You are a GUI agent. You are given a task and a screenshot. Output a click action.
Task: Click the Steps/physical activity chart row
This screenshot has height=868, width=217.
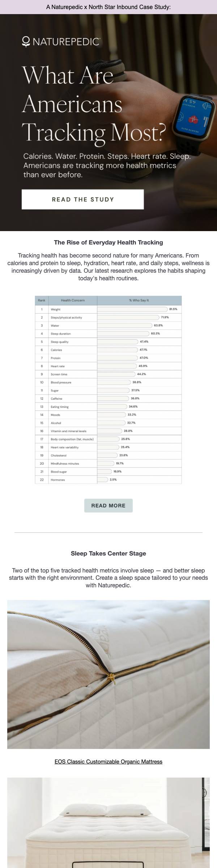click(x=109, y=317)
